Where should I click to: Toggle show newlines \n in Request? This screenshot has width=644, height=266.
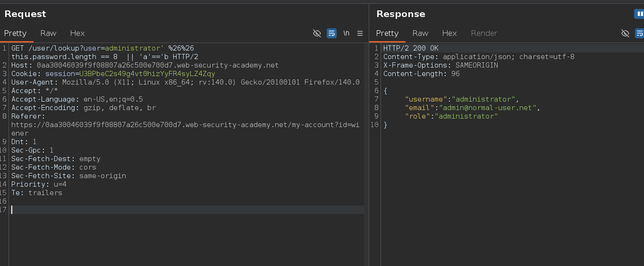tap(346, 33)
